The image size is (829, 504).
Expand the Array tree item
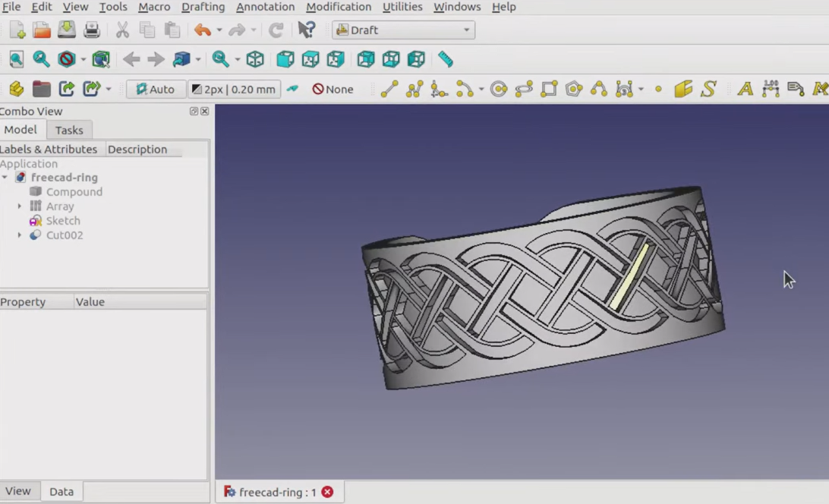pos(20,206)
